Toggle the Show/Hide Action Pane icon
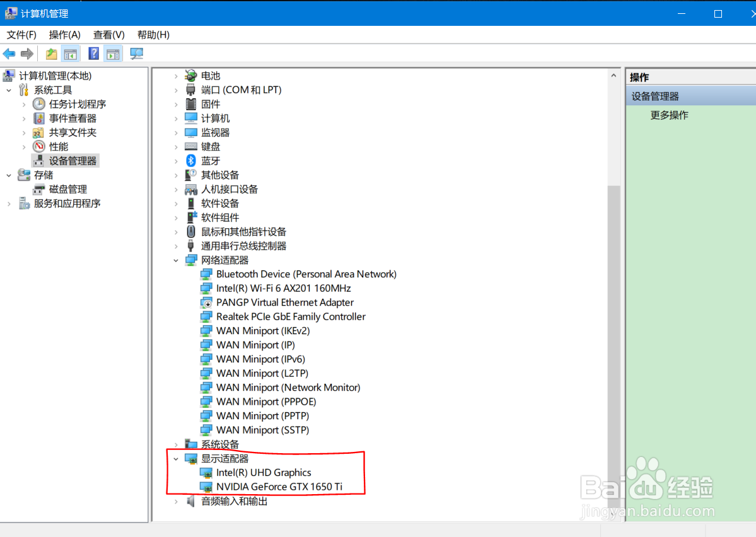 112,54
